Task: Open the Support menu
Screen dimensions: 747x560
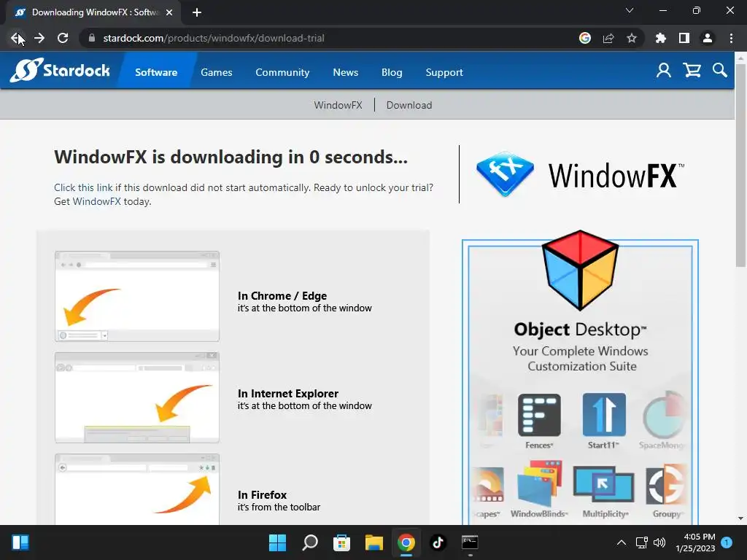Action: (x=444, y=72)
